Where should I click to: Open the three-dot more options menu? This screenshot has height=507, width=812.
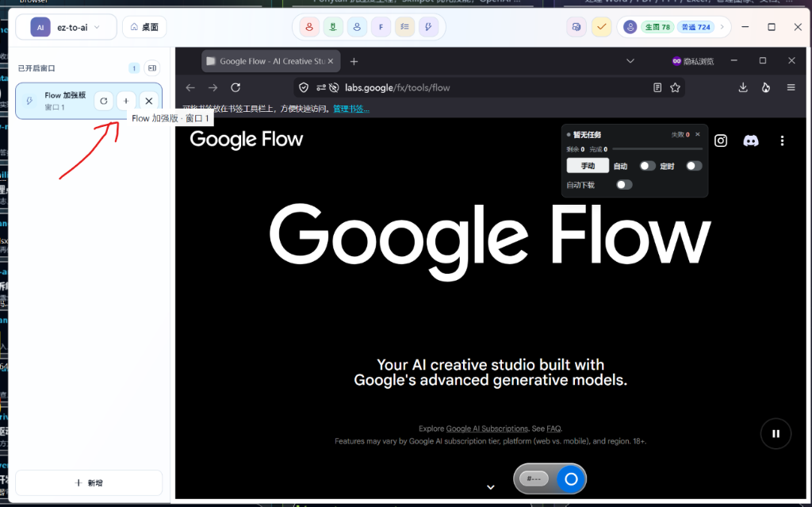782,140
